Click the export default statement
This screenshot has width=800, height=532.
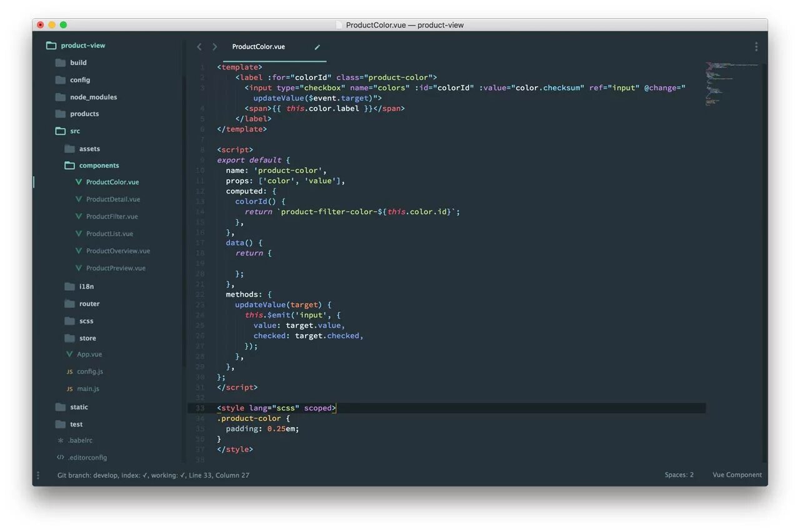click(x=249, y=160)
